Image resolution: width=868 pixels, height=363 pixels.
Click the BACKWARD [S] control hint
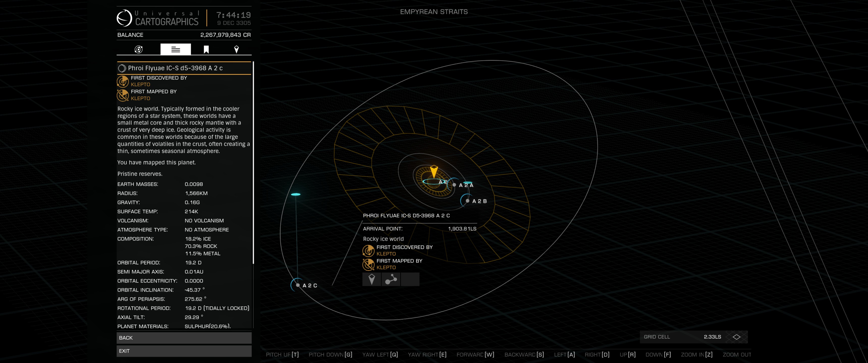tap(524, 355)
